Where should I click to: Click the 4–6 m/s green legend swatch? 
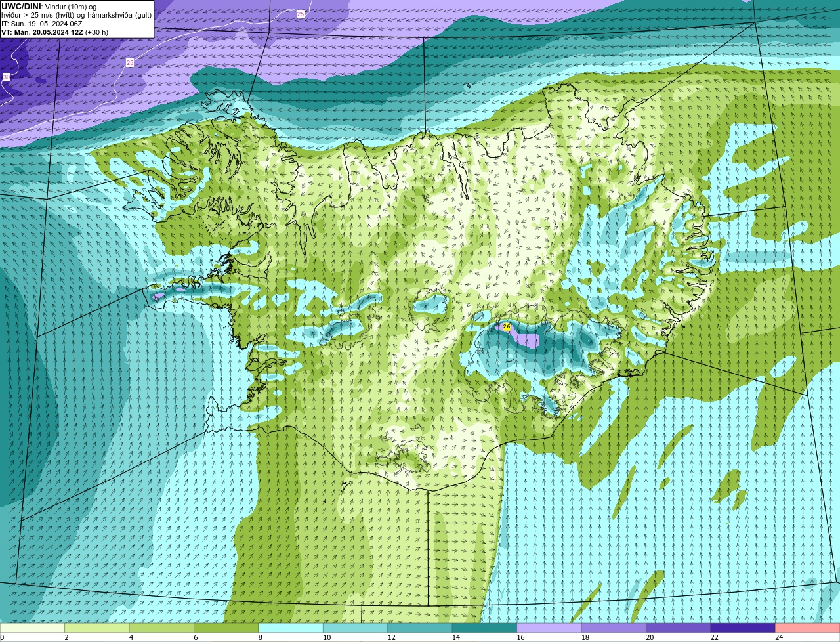point(162,628)
